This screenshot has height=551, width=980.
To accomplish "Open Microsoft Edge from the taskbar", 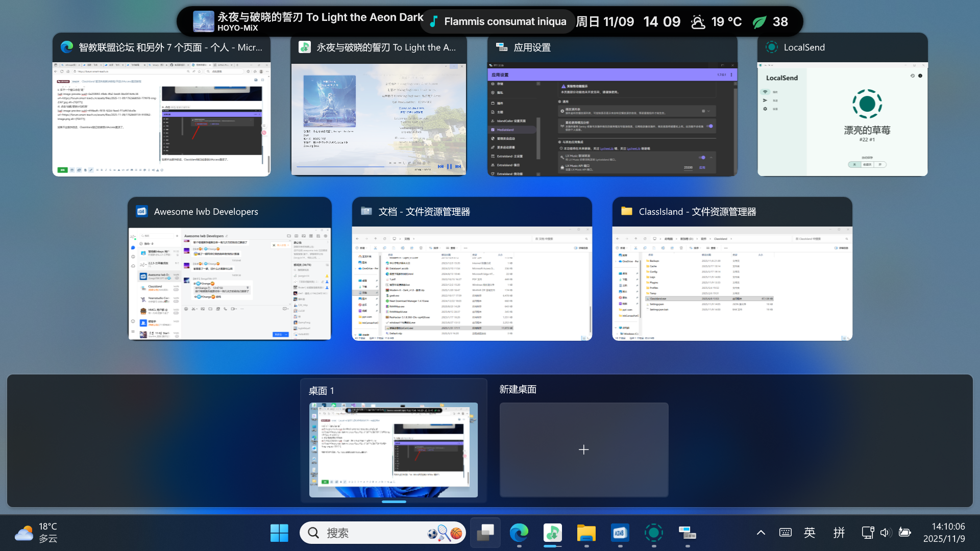I will pyautogui.click(x=519, y=533).
